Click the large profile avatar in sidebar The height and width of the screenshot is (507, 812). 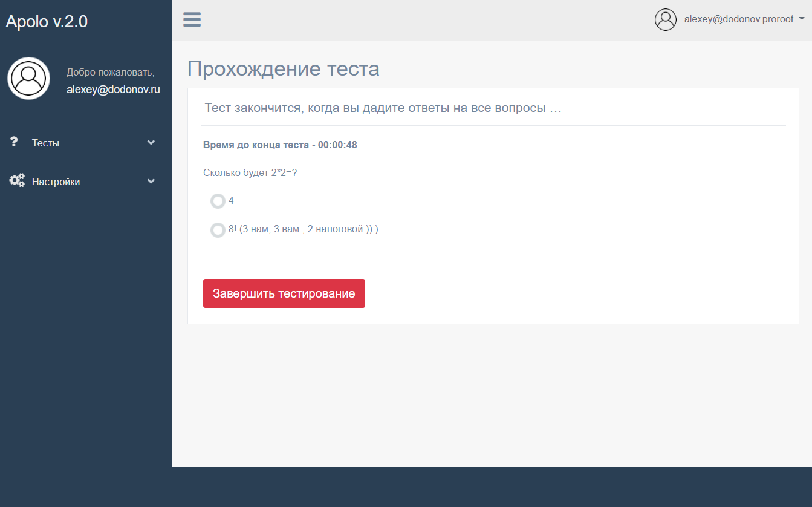pyautogui.click(x=28, y=78)
